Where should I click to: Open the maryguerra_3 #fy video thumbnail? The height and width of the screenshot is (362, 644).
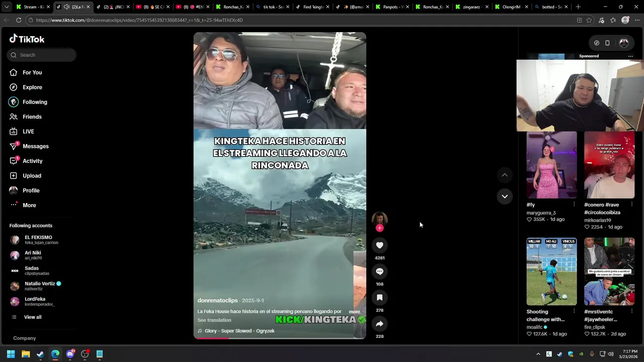pyautogui.click(x=551, y=165)
